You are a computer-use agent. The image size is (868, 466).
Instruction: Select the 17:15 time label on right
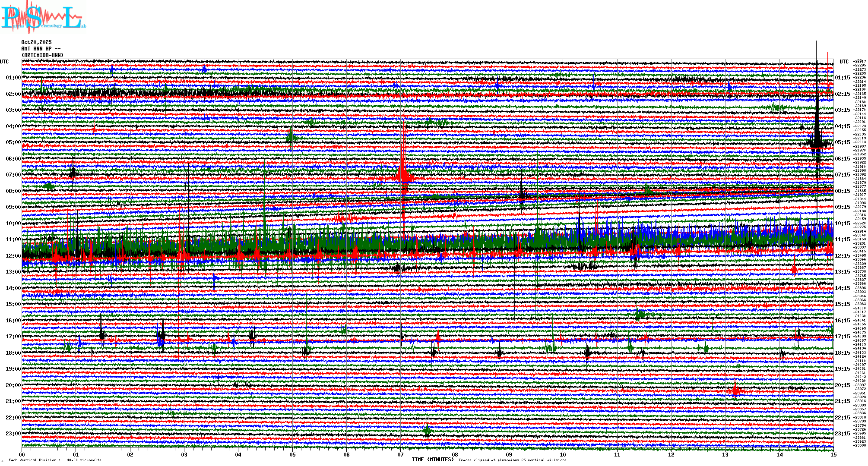tap(842, 337)
